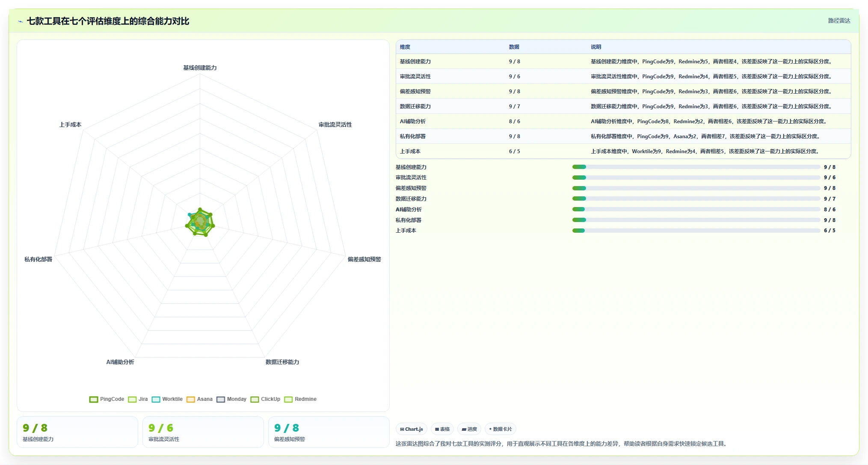This screenshot has height=465, width=868.
Task: Open the 9 / 8 偏差感知预警 data card
Action: click(329, 432)
